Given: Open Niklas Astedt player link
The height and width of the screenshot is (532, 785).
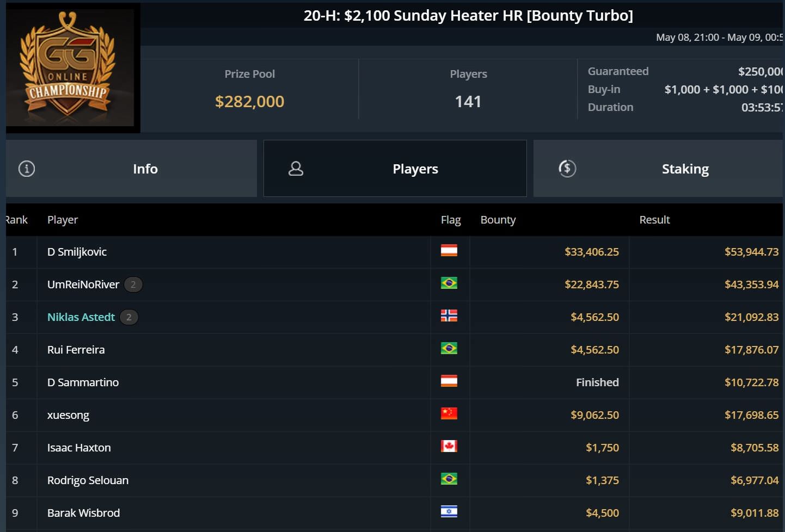Looking at the screenshot, I should click(81, 317).
